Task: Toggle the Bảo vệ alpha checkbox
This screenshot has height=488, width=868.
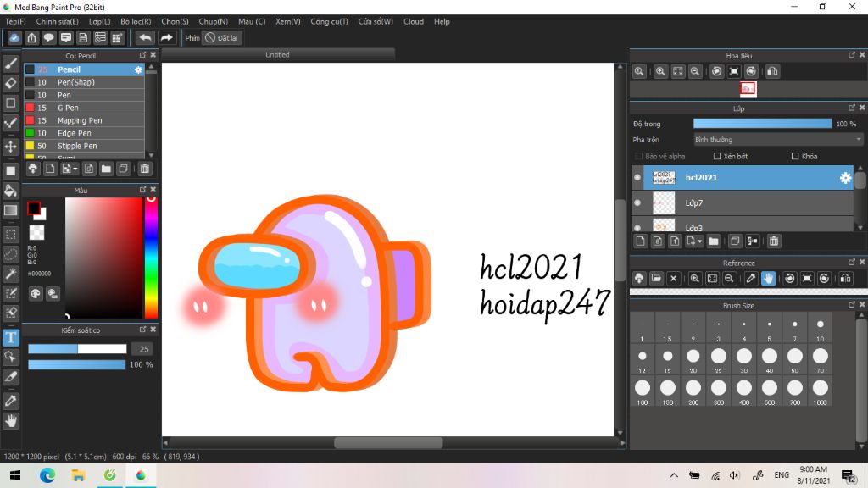Action: point(639,157)
